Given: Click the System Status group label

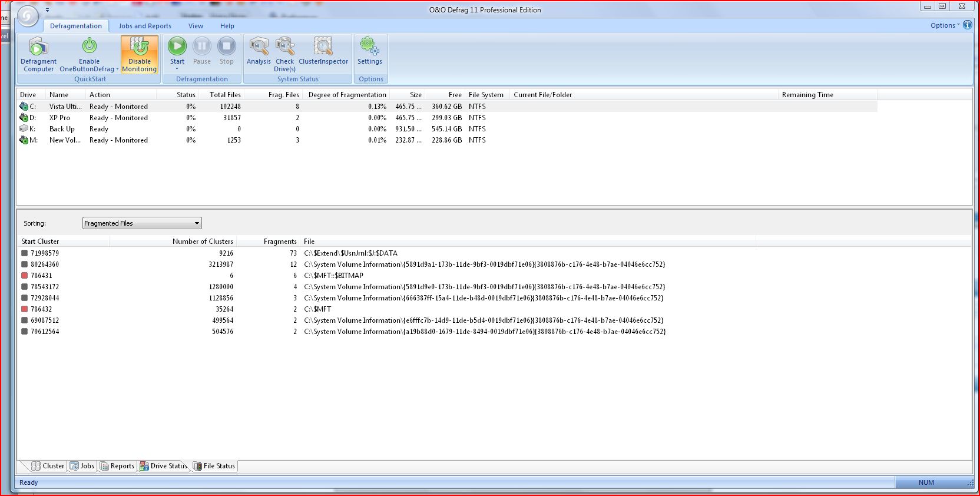Looking at the screenshot, I should pos(298,79).
